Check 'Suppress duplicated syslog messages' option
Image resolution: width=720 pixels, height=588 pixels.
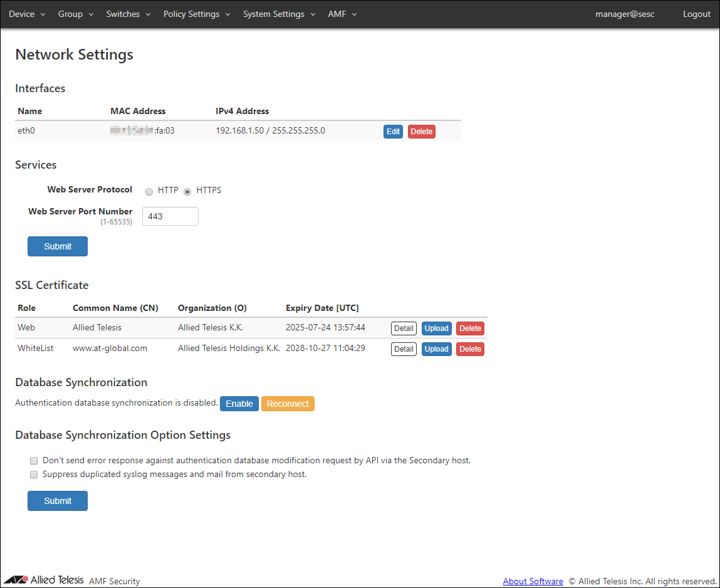pos(34,475)
